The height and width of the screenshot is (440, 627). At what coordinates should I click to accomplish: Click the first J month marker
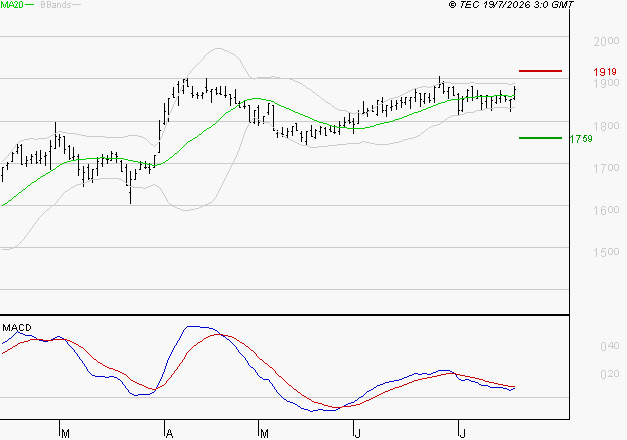click(x=357, y=434)
